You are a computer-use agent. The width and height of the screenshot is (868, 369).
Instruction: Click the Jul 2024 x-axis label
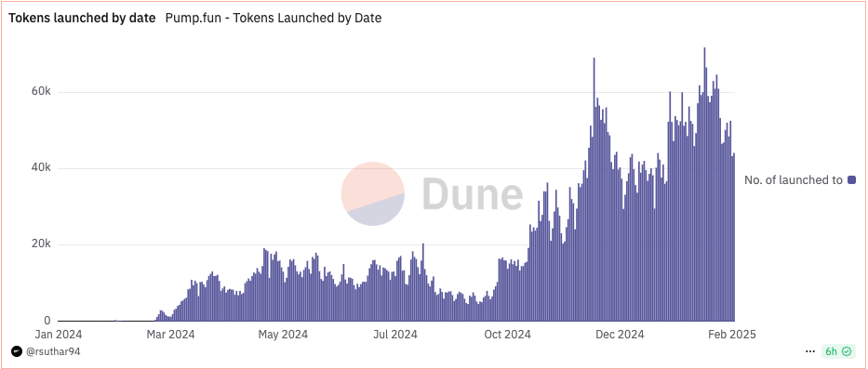tap(395, 335)
